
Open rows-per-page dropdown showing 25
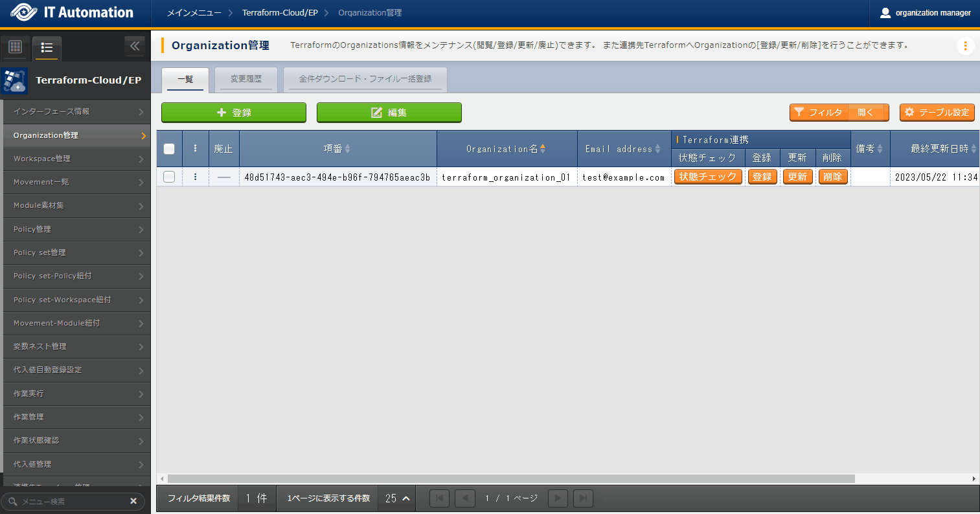click(x=398, y=498)
